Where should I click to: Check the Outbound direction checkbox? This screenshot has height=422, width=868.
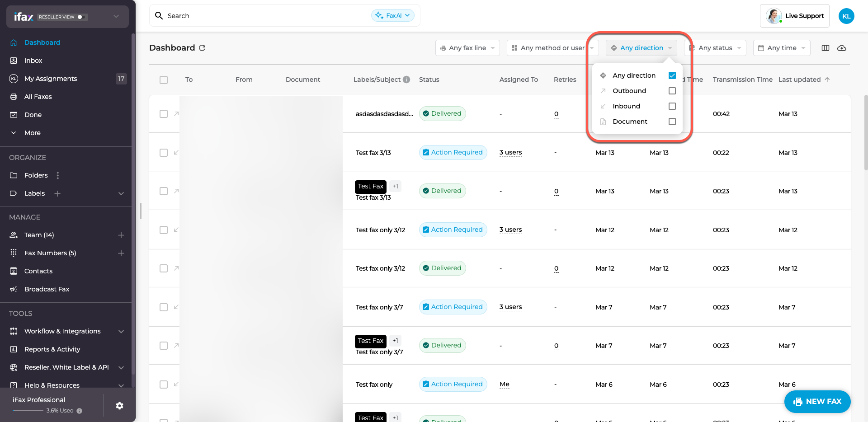672,91
